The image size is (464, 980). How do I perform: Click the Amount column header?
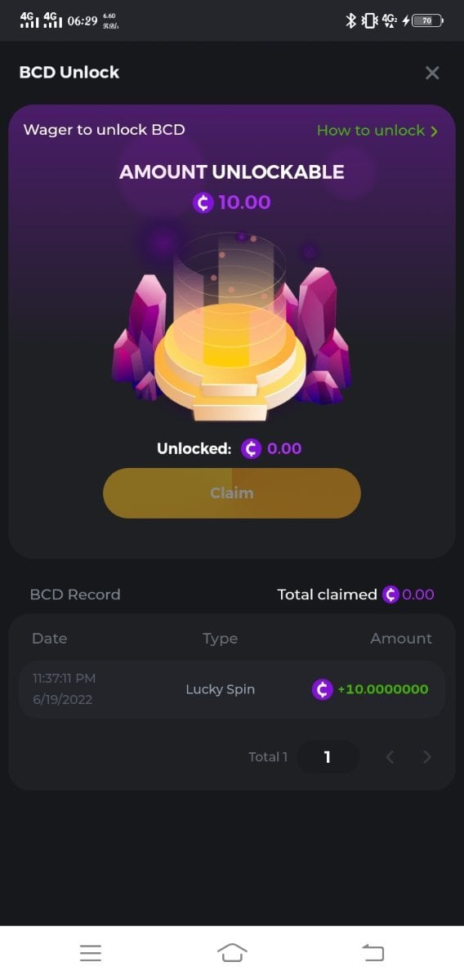point(401,639)
